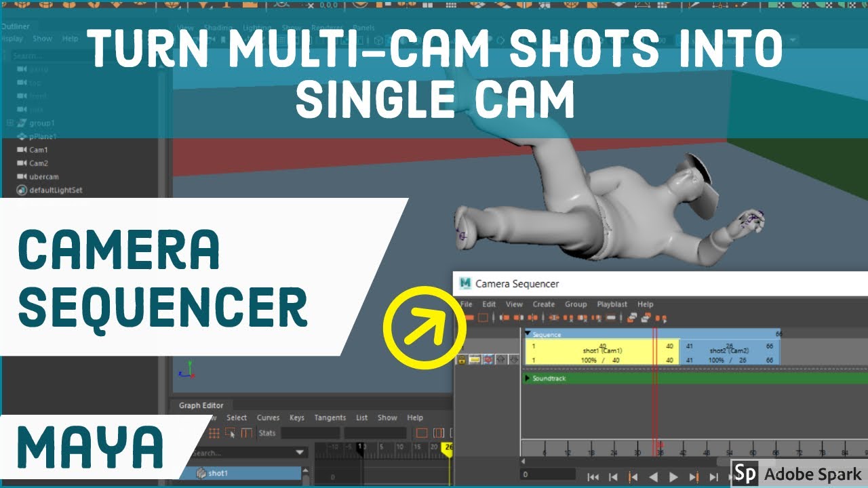Click the yellow frame 26 time marker
The width and height of the screenshot is (868, 488).
(x=446, y=449)
